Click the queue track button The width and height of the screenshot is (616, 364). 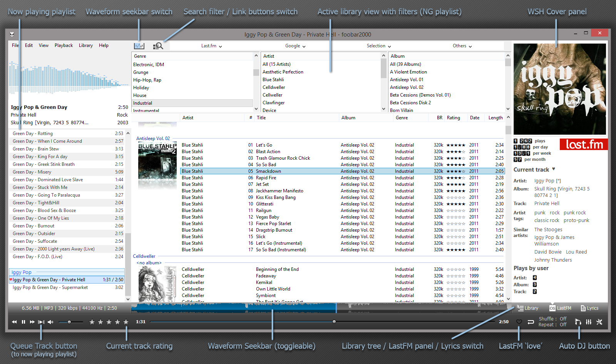click(x=41, y=322)
